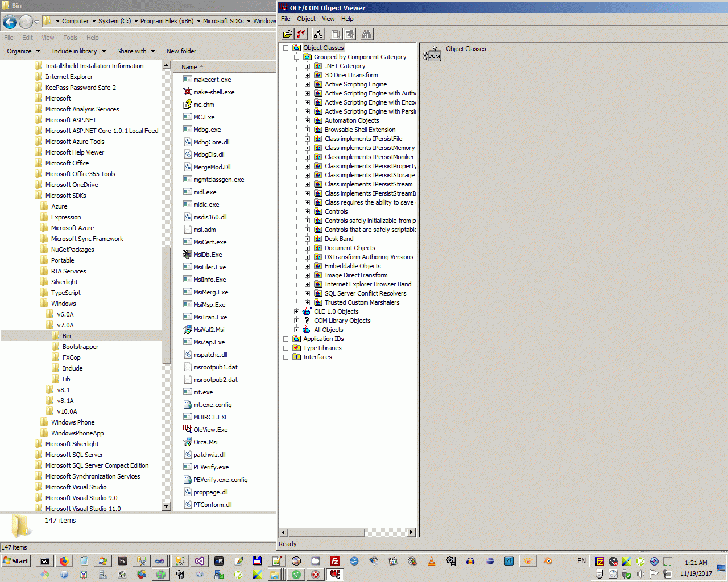This screenshot has height=582, width=728.
Task: Open Blender from the taskbar
Action: coord(548,561)
